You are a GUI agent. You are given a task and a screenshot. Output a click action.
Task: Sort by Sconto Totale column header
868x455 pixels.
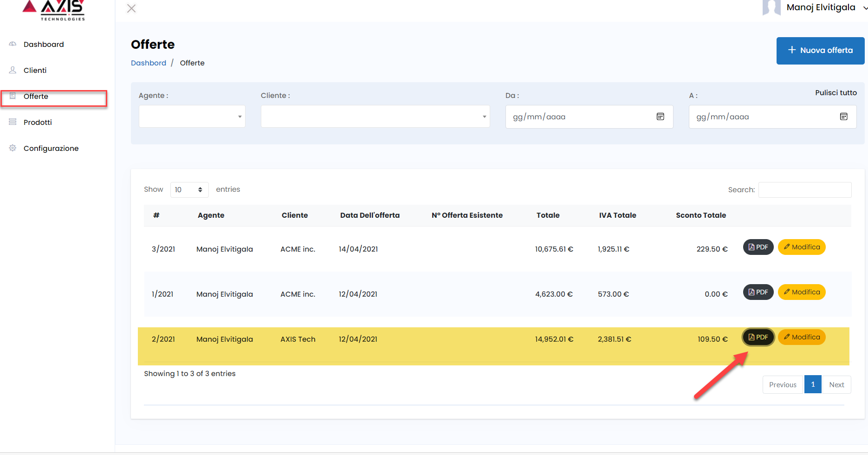click(x=701, y=215)
